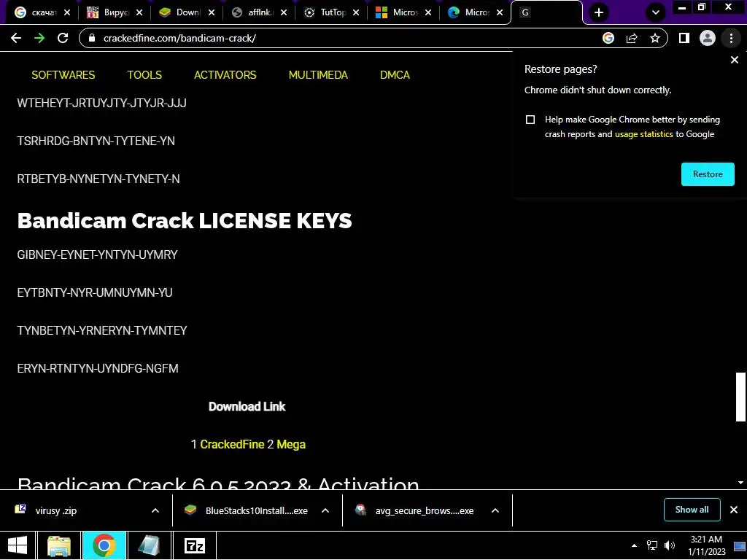Dismiss the Restore pages popup
The height and width of the screenshot is (560, 747).
pos(735,60)
